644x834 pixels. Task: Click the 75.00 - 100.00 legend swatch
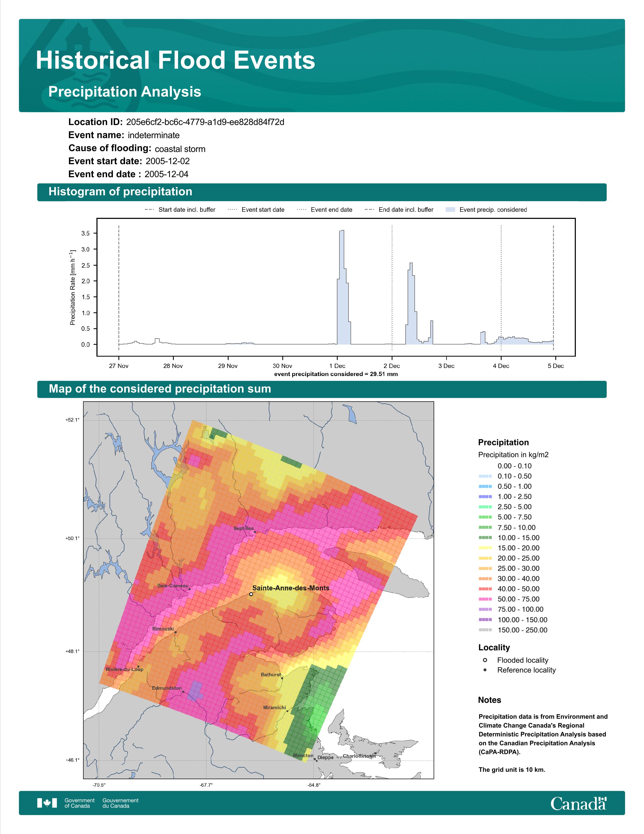485,610
